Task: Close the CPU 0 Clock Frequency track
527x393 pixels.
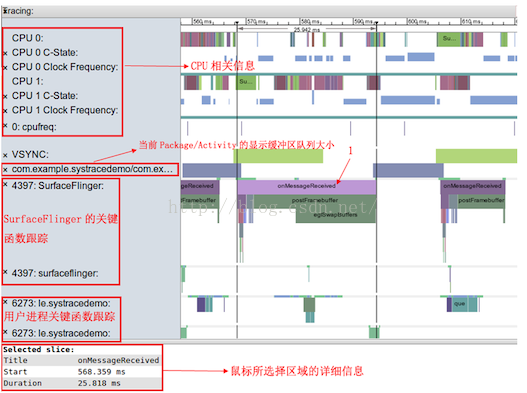Action: 5,68
